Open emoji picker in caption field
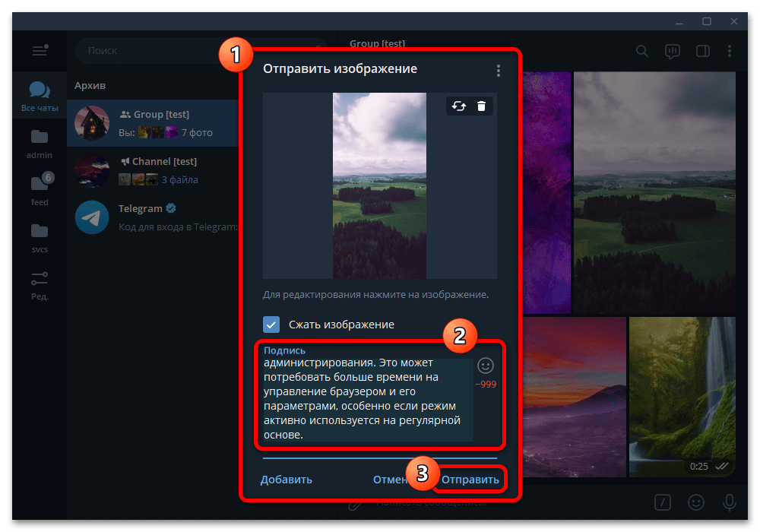 (485, 366)
